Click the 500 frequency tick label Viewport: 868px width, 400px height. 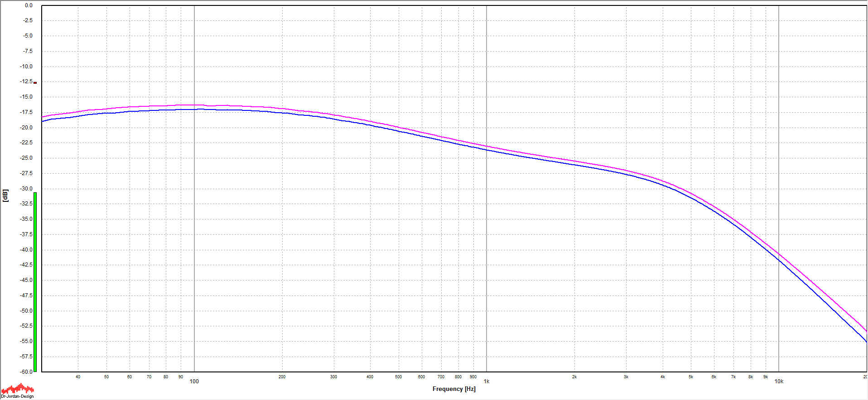point(398,377)
